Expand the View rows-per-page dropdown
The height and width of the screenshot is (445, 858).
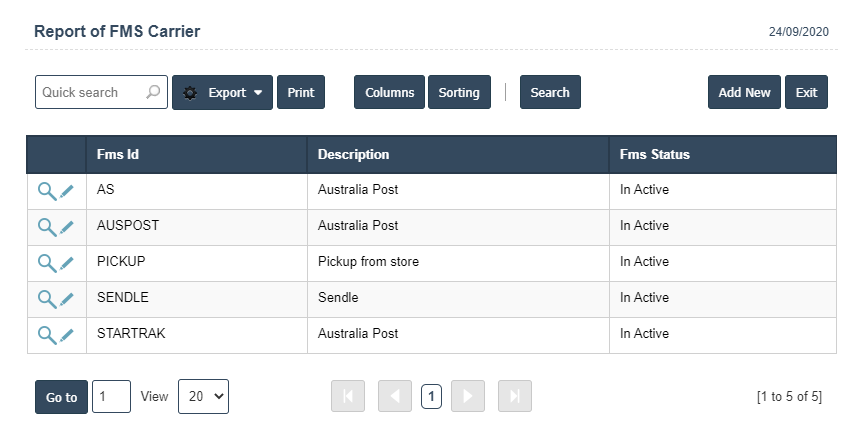coord(203,396)
